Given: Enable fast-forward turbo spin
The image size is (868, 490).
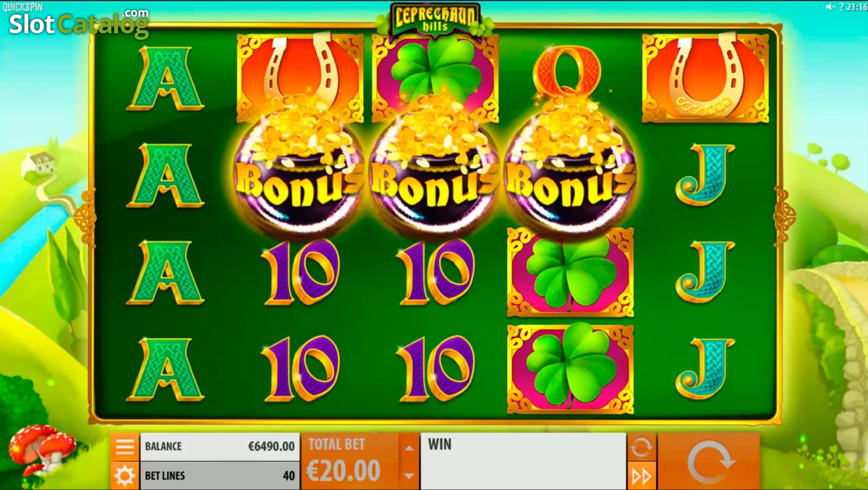Looking at the screenshot, I should pos(642,476).
